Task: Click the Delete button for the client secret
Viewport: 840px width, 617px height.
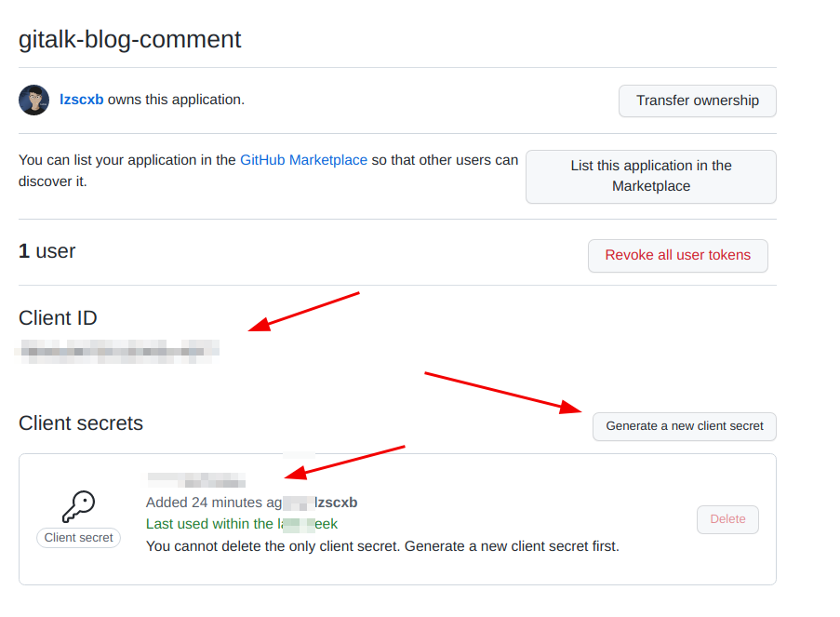Action: pyautogui.click(x=727, y=519)
